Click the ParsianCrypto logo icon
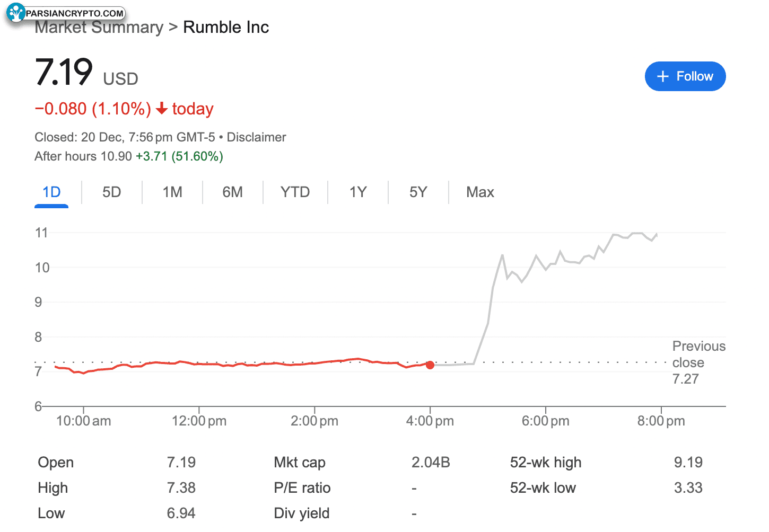The height and width of the screenshot is (532, 769). tap(16, 13)
